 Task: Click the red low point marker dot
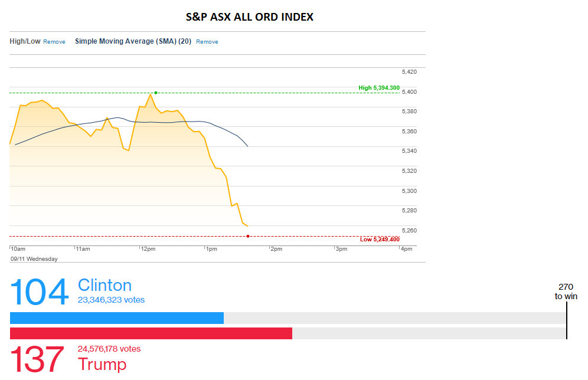(248, 236)
